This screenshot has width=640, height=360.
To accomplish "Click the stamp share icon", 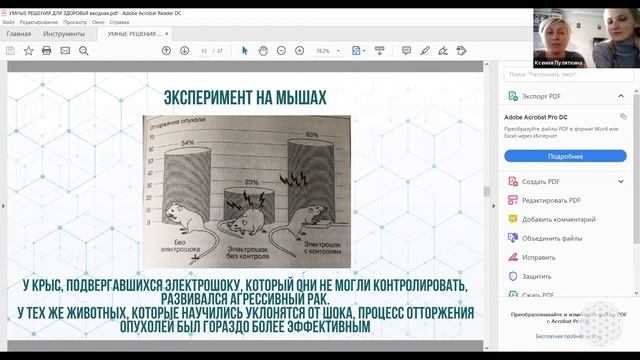I will (461, 51).
